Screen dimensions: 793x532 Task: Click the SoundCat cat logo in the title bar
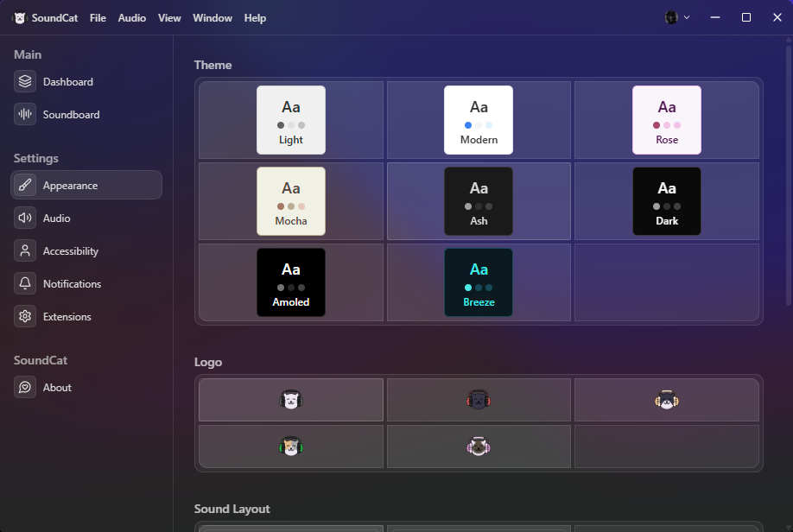[x=19, y=17]
